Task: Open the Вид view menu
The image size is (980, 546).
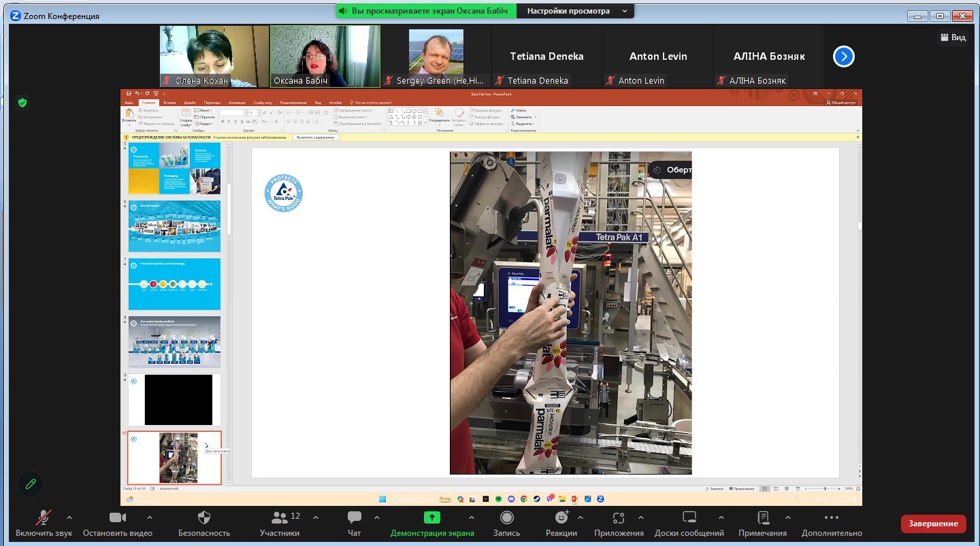Action: click(x=953, y=37)
